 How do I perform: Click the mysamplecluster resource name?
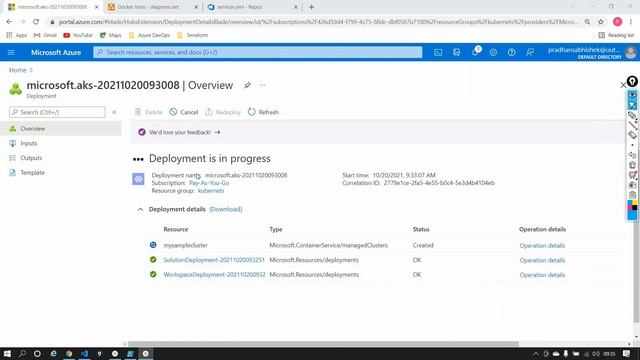click(185, 245)
